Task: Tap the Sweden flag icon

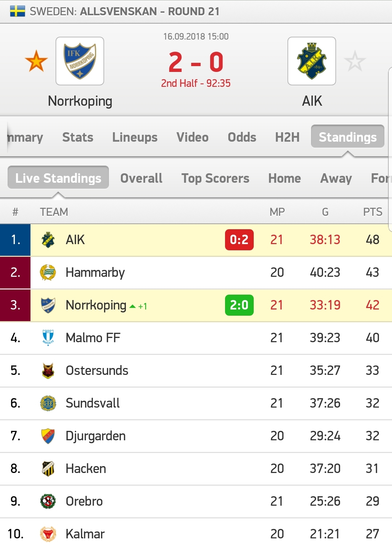Action: 17,11
